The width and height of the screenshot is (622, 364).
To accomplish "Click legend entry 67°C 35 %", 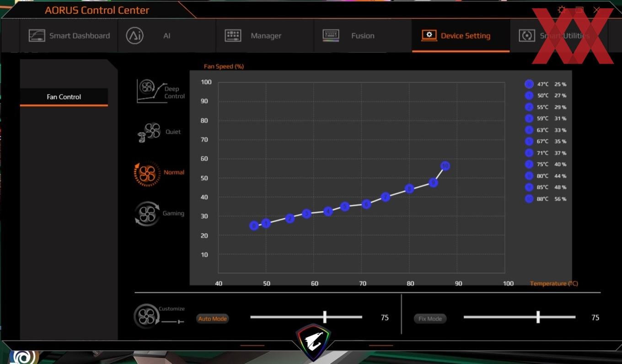I will pos(546,142).
